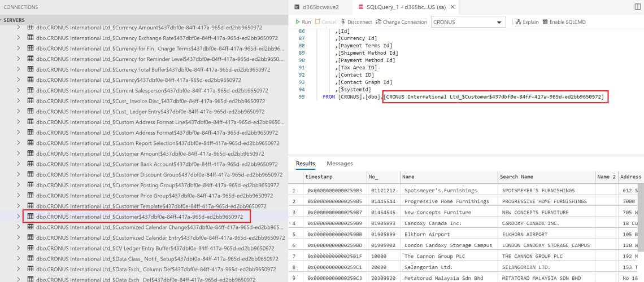Expand the $Customer Amount table node
This screenshot has height=282, width=644.
click(x=19, y=153)
